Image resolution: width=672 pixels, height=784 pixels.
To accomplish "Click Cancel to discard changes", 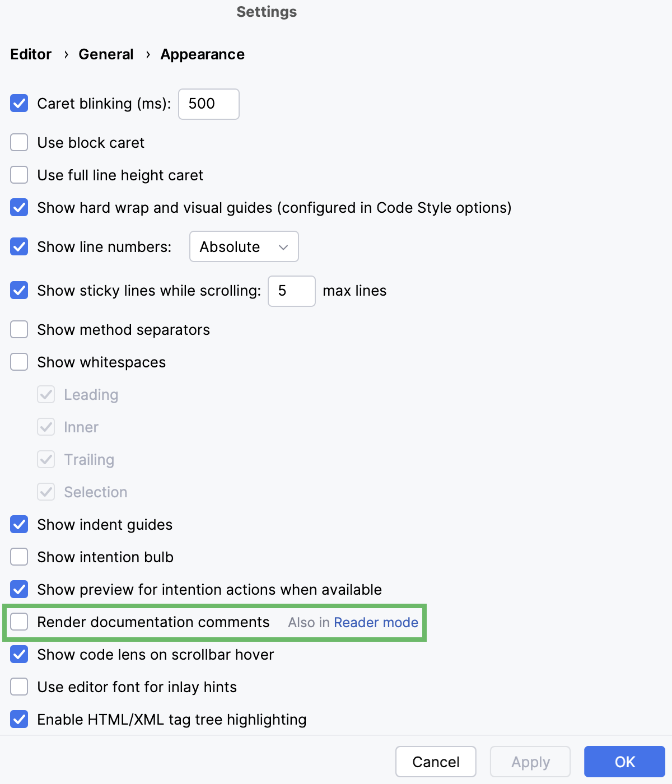I will pos(435,762).
